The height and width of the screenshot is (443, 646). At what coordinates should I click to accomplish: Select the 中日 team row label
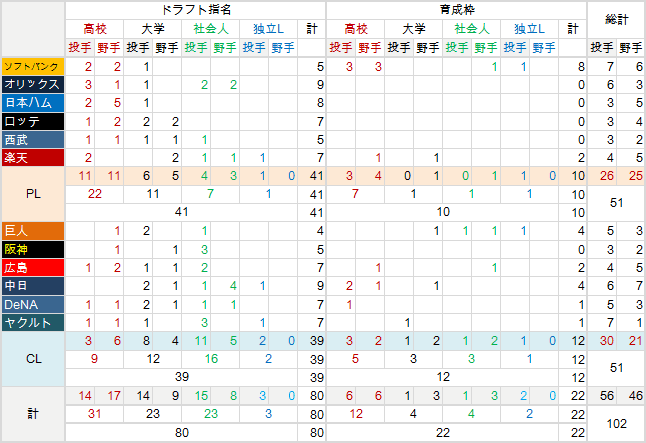click(33, 286)
